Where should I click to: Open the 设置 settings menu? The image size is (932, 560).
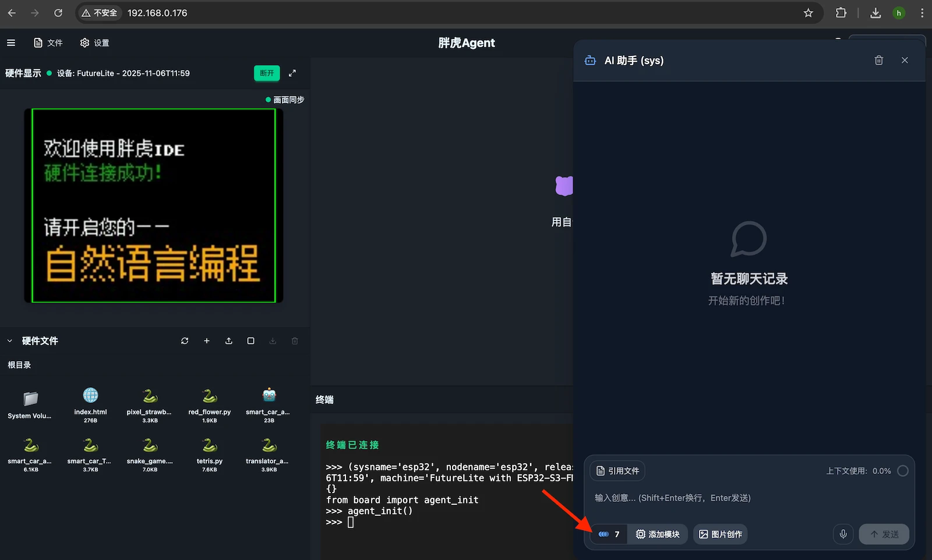point(95,43)
